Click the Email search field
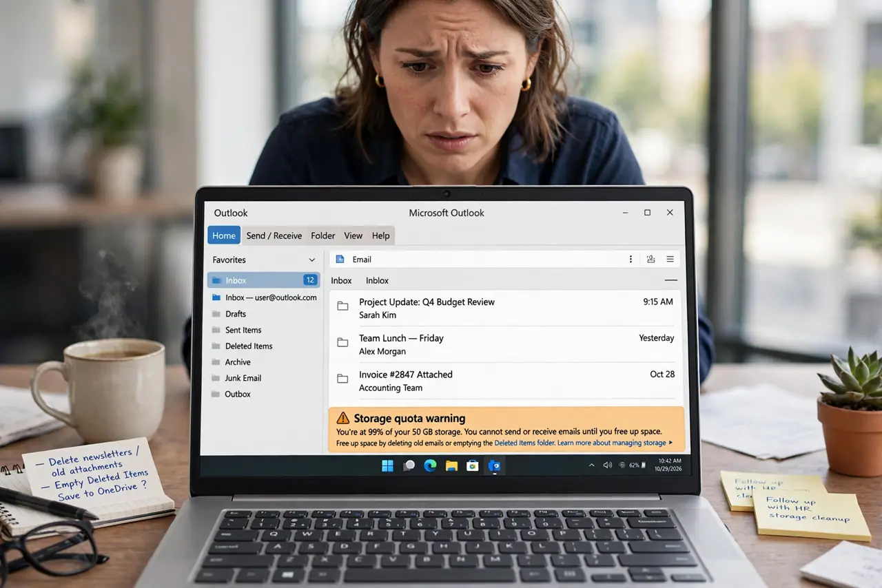Viewport: 882px width, 588px height. (482, 260)
